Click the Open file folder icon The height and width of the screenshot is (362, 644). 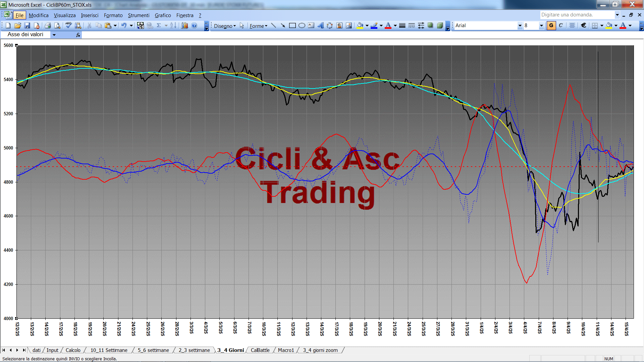click(17, 25)
